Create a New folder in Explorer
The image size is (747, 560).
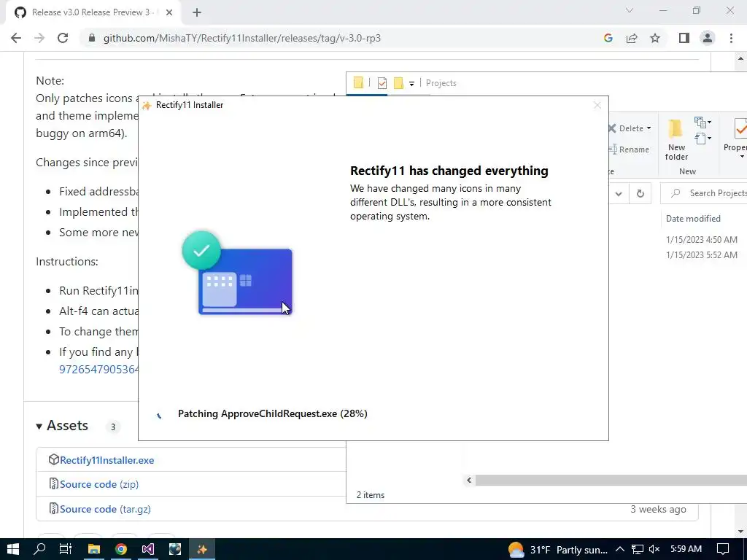click(x=676, y=139)
